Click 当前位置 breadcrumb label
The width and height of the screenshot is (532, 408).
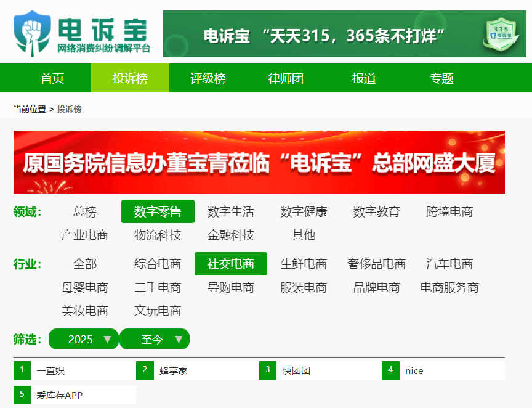point(30,109)
